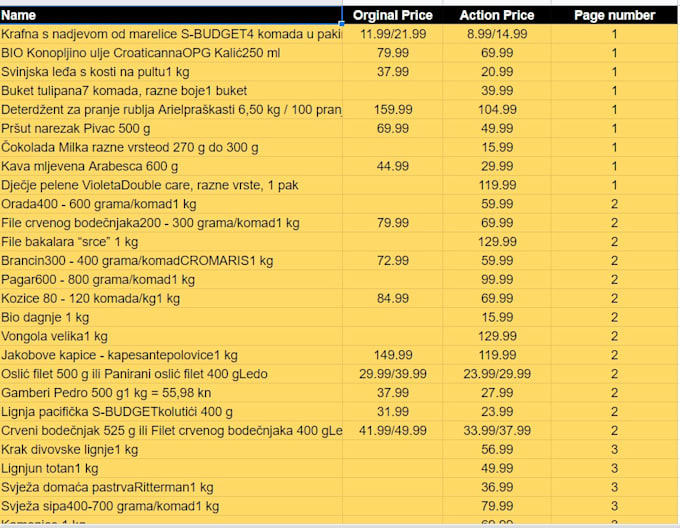The height and width of the screenshot is (528, 680).
Task: Click the Lignja pacifička S-BUDGET cell
Action: pyautogui.click(x=171, y=411)
